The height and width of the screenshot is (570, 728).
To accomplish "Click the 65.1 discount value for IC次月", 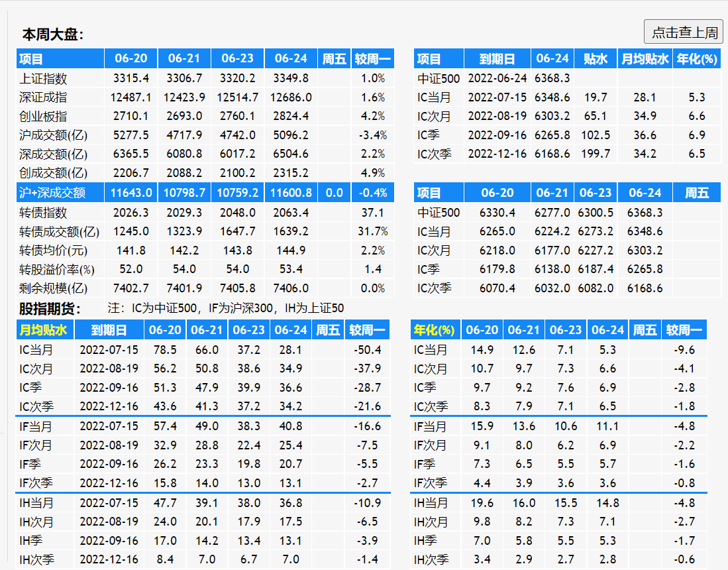I will tap(596, 116).
